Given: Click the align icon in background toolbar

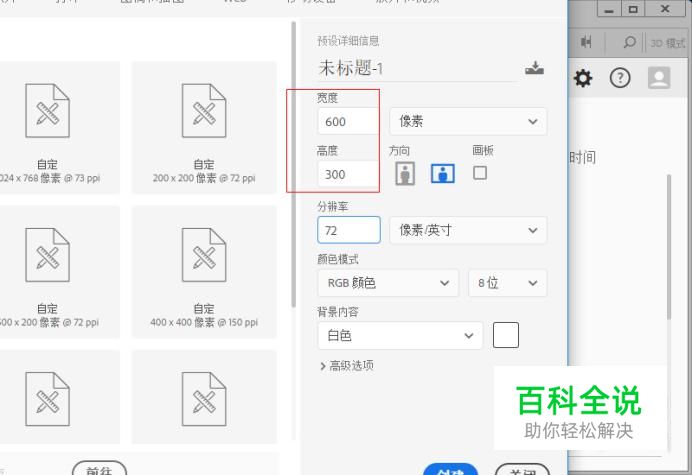Looking at the screenshot, I should pyautogui.click(x=586, y=42).
